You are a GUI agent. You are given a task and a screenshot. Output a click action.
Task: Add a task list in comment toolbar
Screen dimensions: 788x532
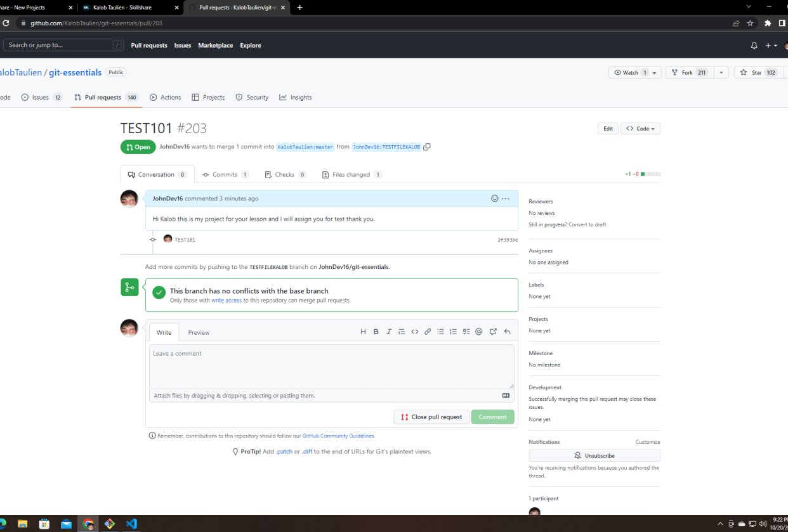(466, 332)
